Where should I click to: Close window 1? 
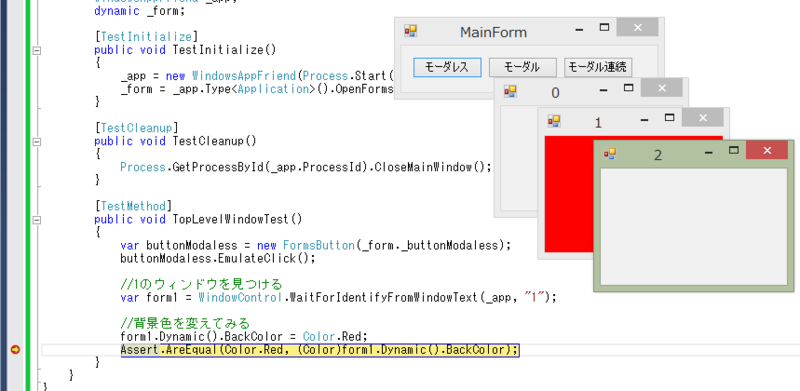click(703, 117)
